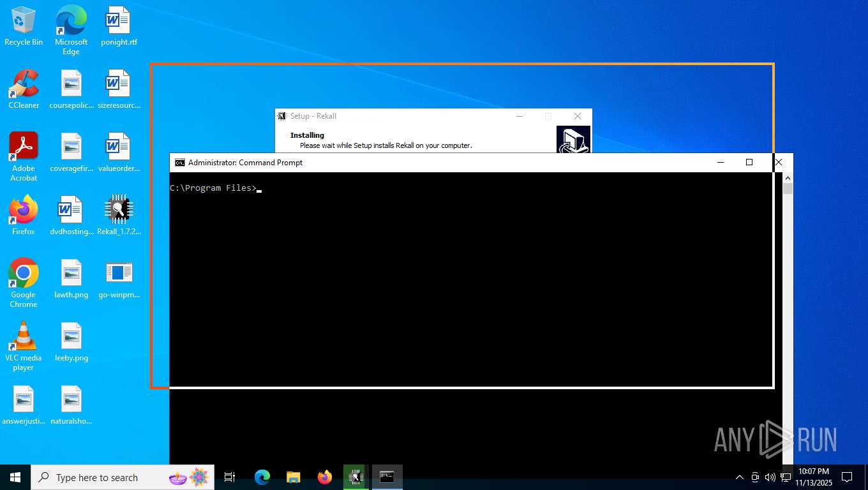Select ponight.rtf document on desktop
Screen dimensions: 868x490
119,27
